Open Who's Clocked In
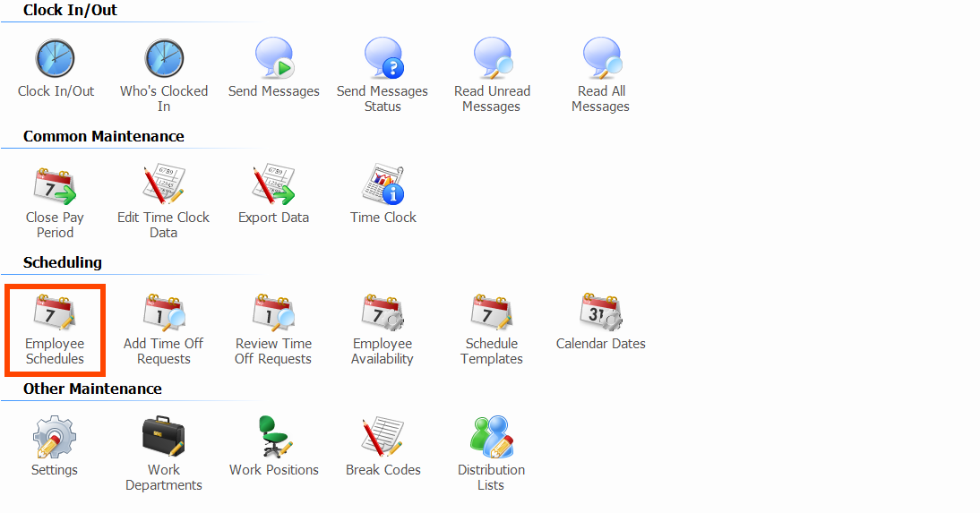Image resolution: width=980 pixels, height=513 pixels. pyautogui.click(x=164, y=59)
